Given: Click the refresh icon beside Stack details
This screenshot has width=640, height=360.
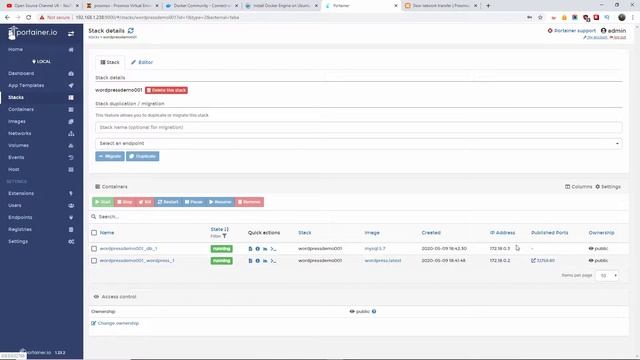Looking at the screenshot, I should point(131,31).
